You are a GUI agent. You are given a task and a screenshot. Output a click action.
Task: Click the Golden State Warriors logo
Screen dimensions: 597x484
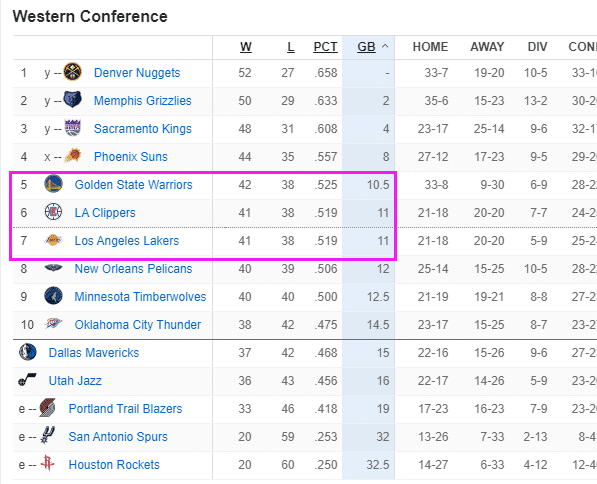[53, 184]
